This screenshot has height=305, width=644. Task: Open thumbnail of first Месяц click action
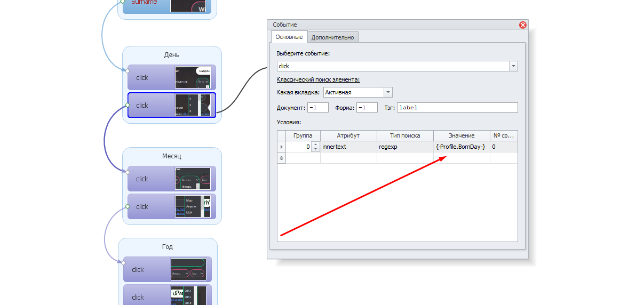point(193,179)
